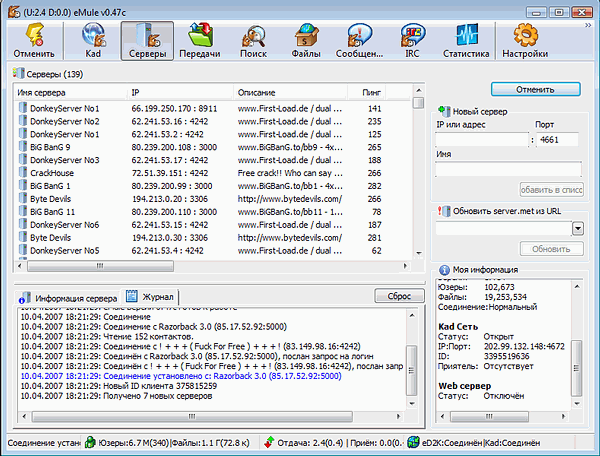Click the Обновить button
Viewport: 600px width, 456px height.
click(x=551, y=249)
